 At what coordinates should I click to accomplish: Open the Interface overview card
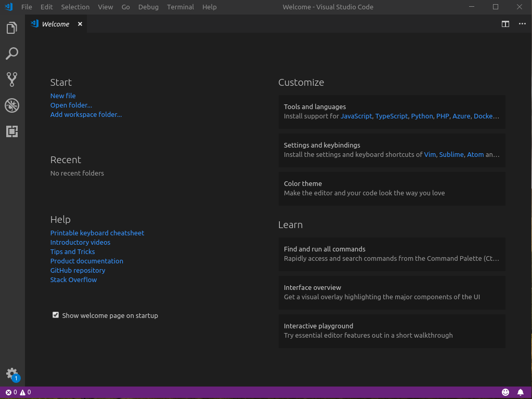point(392,292)
